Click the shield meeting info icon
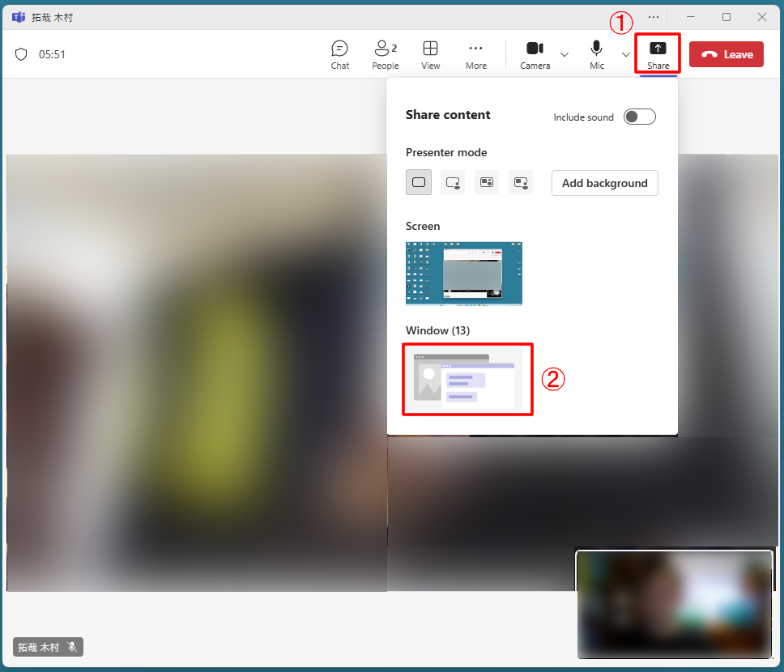 click(21, 54)
